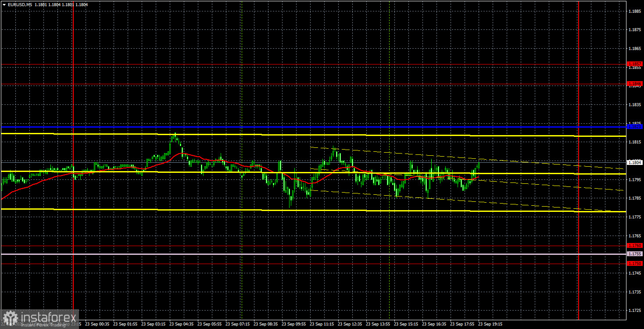Select the white 1.1755 level price label
The width and height of the screenshot is (644, 329).
[x=635, y=254]
